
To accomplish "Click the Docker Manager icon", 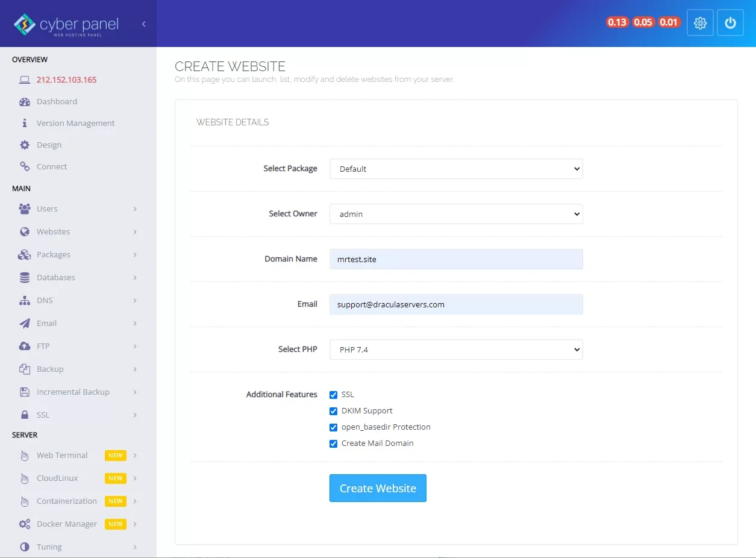I will click(x=25, y=524).
